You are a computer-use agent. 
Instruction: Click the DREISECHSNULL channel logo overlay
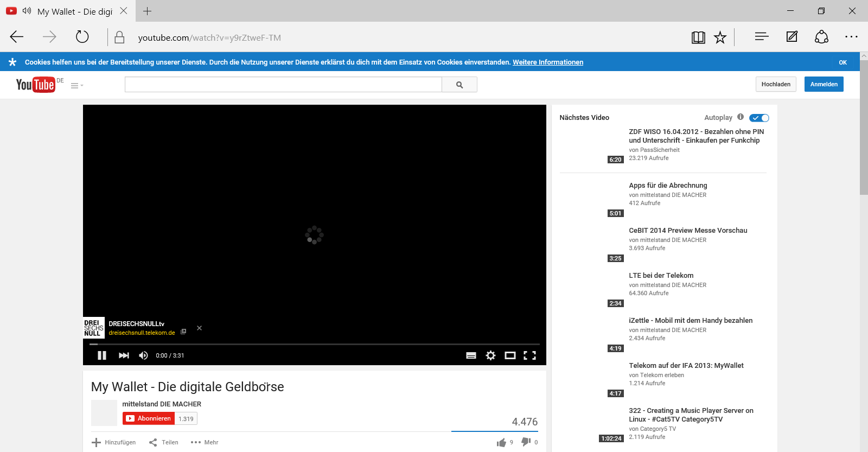93,328
